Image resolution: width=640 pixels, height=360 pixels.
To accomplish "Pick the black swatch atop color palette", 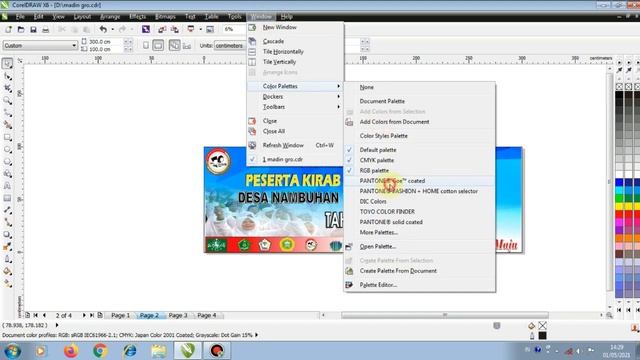I will click(x=619, y=95).
